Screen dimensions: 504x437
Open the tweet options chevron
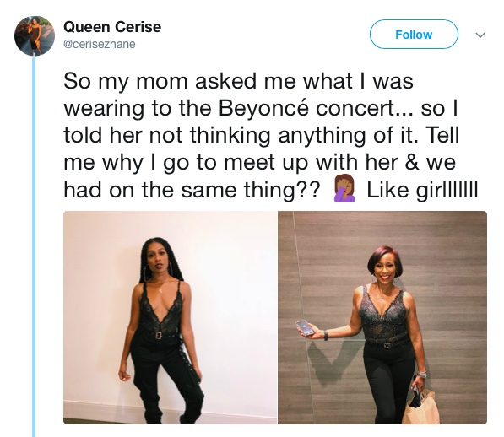(x=480, y=35)
